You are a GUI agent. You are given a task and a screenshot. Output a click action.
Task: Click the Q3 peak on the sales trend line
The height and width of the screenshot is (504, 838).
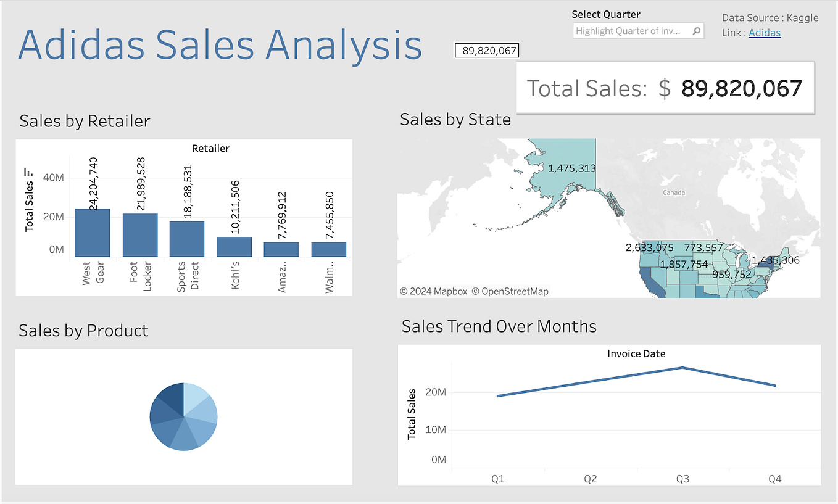(683, 368)
